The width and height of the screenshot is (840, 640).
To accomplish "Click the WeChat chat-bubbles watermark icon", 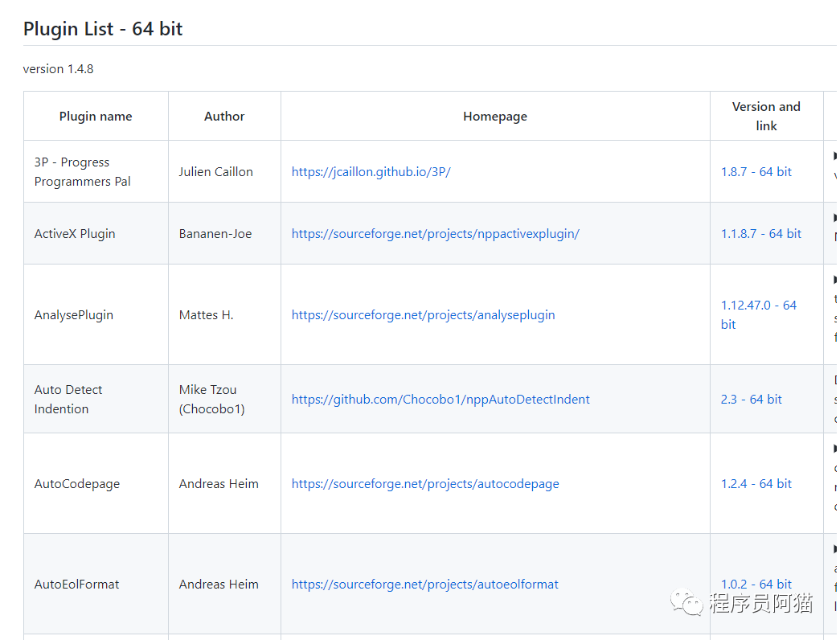I will (689, 602).
